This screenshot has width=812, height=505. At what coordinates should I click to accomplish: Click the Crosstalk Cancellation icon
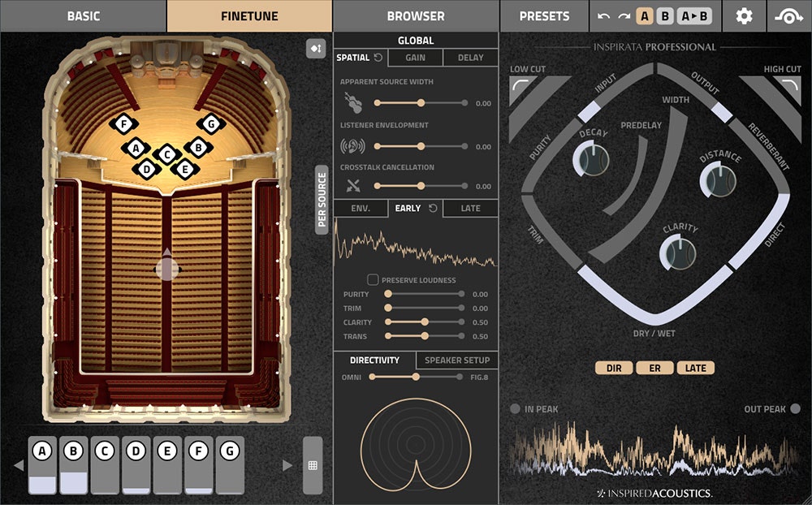click(353, 185)
